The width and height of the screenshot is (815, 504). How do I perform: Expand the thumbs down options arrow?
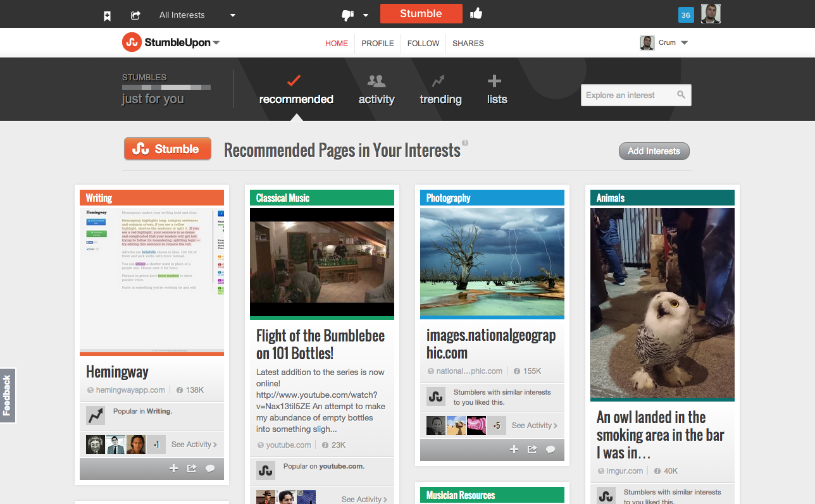tap(366, 16)
